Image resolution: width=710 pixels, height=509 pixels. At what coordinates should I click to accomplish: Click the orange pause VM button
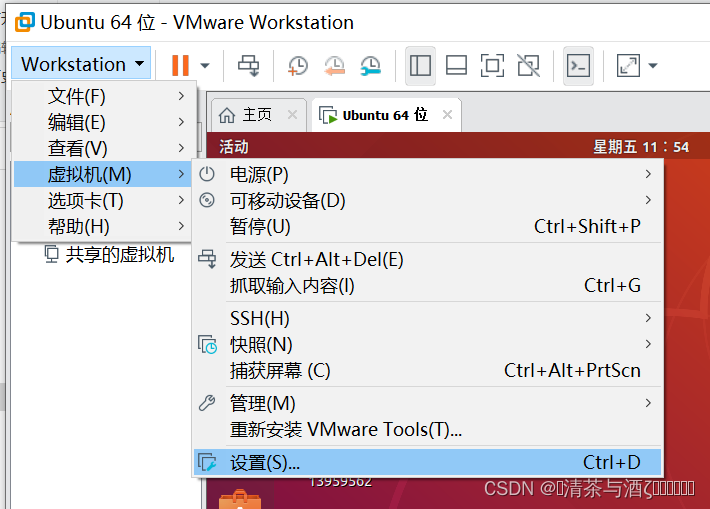(180, 65)
